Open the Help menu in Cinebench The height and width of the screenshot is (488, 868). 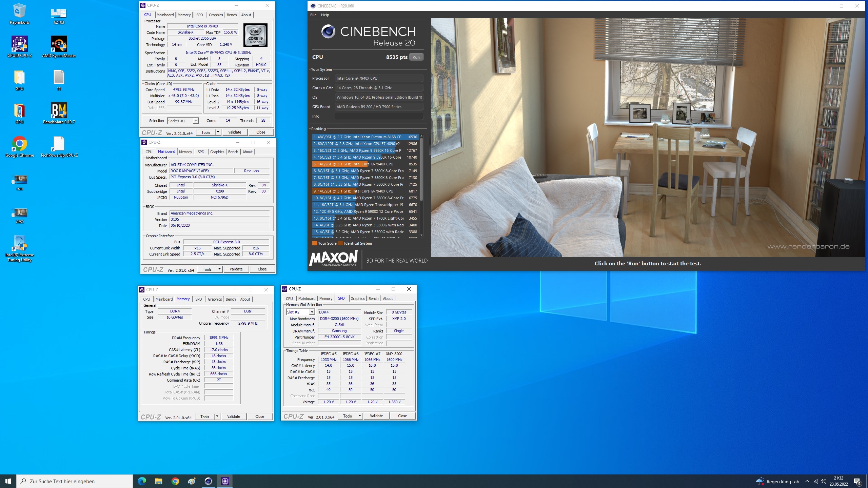325,15
